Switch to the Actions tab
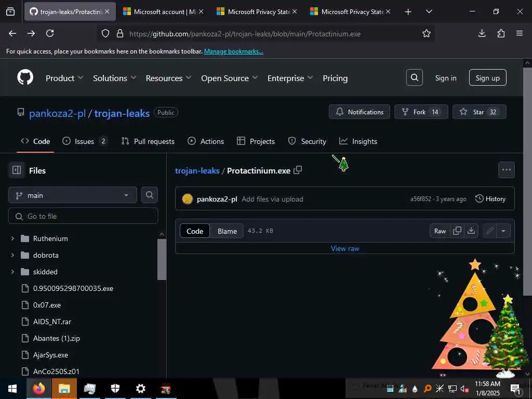This screenshot has height=399, width=532. 206,141
